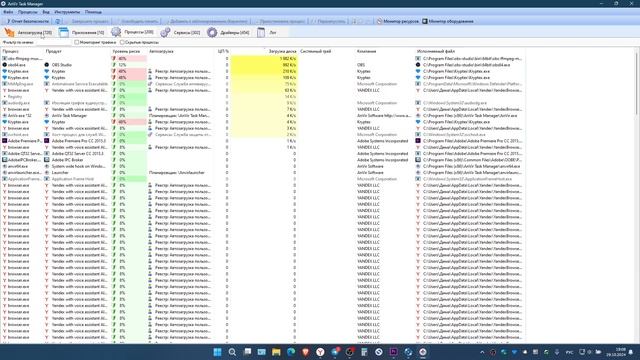
Task: Open File Explorer from the taskbar
Action: pyautogui.click(x=276, y=352)
